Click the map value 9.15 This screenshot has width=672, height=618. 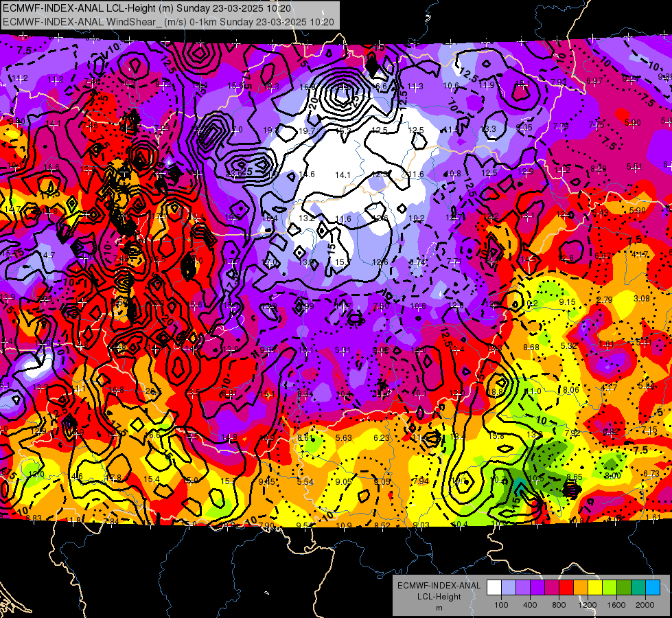(567, 302)
